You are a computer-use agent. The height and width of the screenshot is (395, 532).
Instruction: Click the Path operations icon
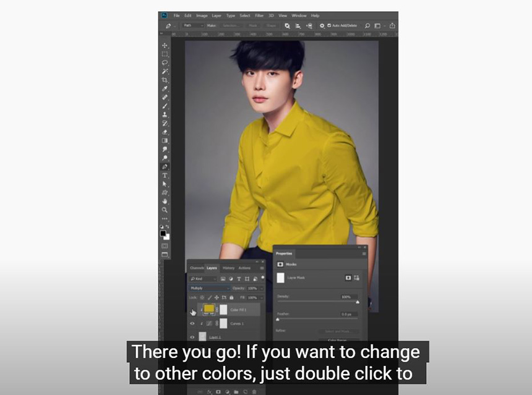coord(288,26)
